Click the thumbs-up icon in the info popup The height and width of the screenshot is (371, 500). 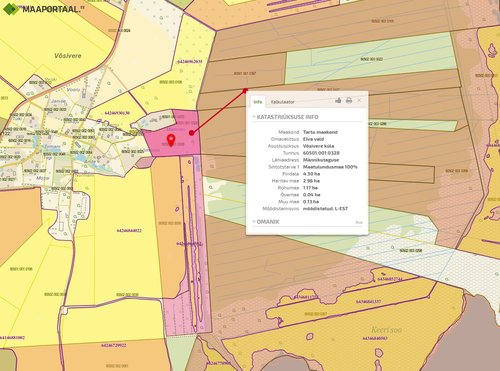(338, 100)
